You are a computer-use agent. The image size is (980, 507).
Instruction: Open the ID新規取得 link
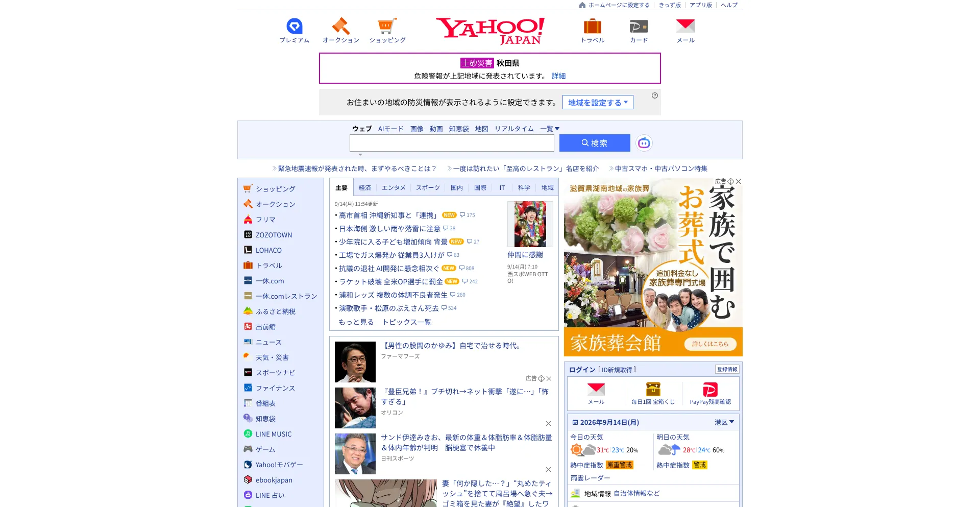617,370
